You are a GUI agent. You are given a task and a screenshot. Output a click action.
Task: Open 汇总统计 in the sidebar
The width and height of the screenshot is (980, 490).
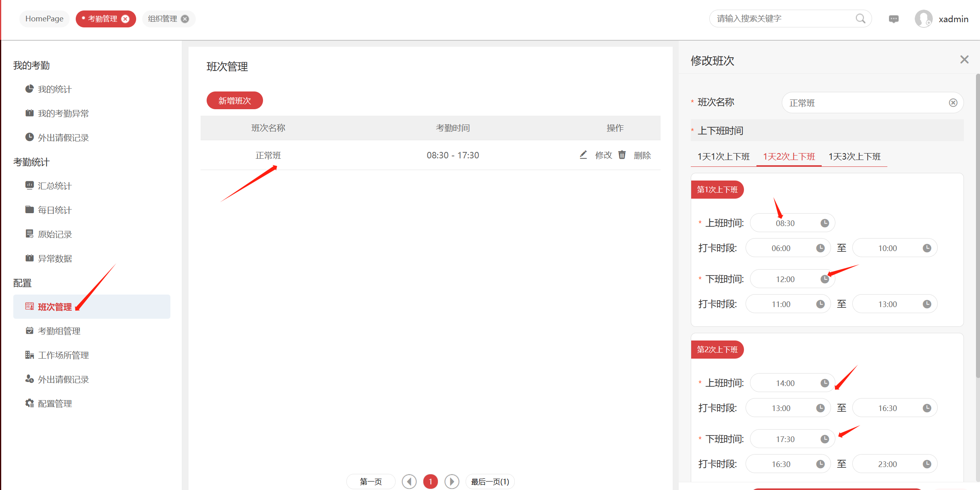(x=54, y=186)
